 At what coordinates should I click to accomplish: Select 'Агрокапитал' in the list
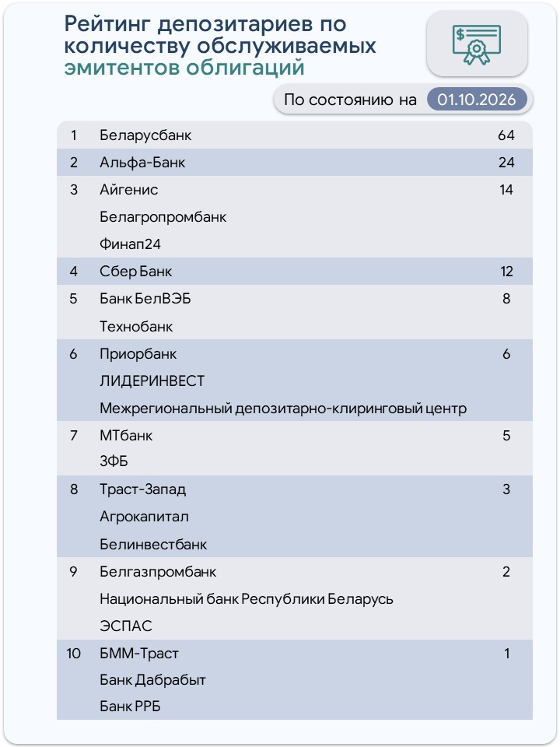(x=145, y=517)
